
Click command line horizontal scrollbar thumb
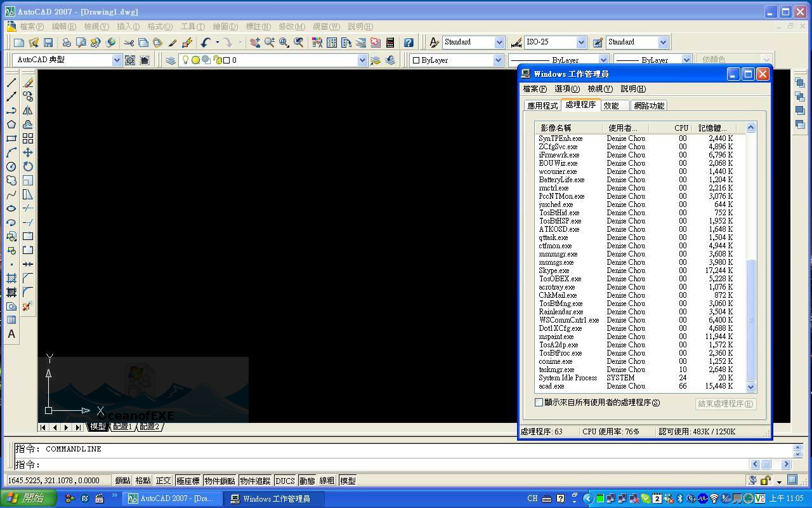tap(766, 464)
